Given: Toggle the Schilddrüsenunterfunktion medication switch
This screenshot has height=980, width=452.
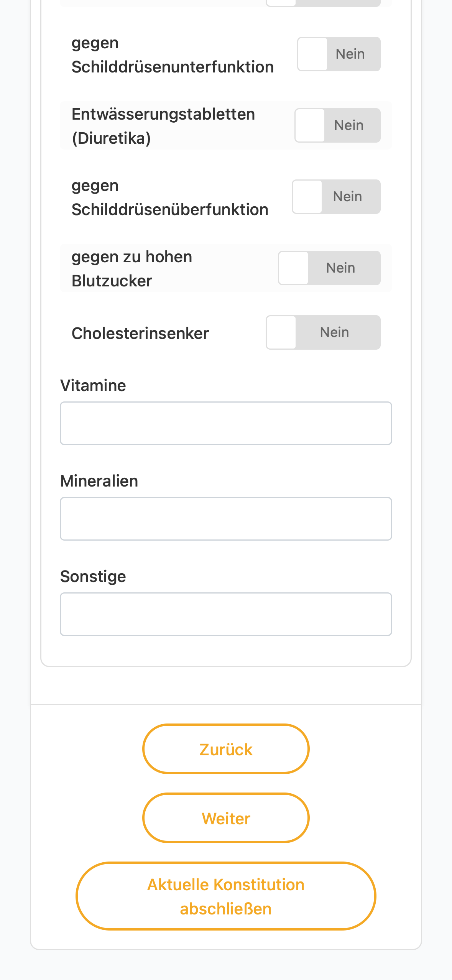Looking at the screenshot, I should (x=339, y=54).
